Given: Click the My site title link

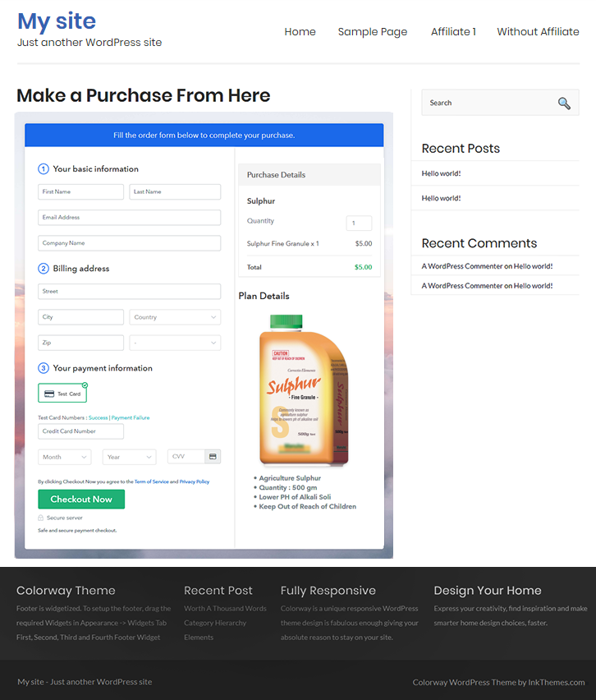Looking at the screenshot, I should point(57,21).
